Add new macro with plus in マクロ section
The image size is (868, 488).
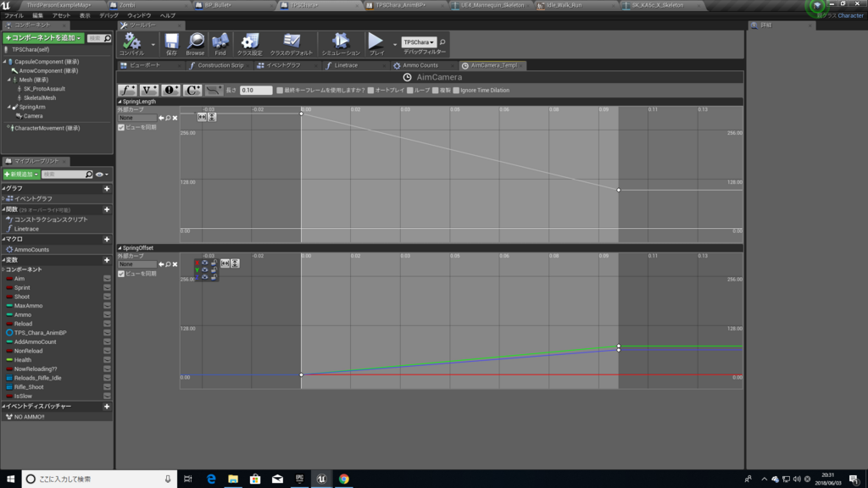pos(107,240)
